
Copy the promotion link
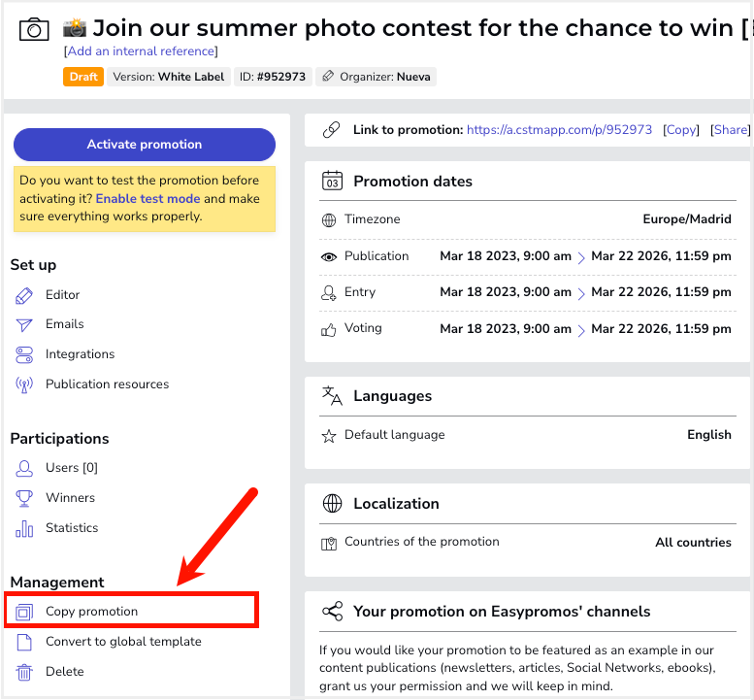click(x=680, y=130)
